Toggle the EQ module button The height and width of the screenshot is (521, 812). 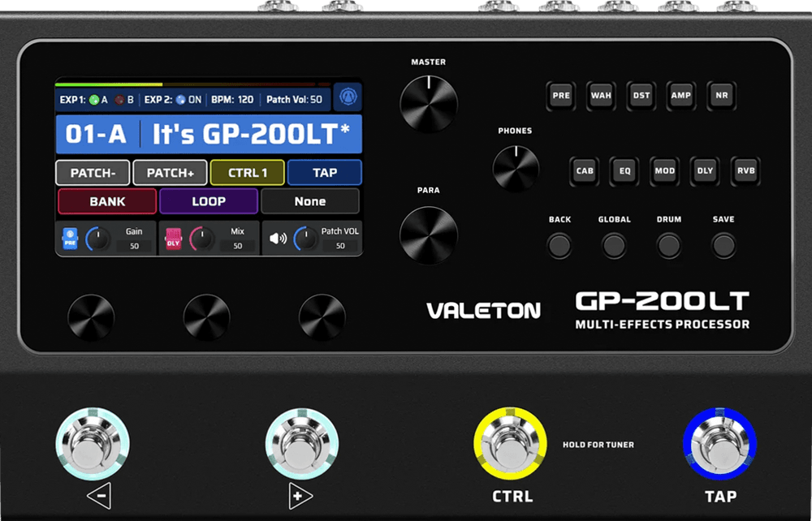[624, 171]
